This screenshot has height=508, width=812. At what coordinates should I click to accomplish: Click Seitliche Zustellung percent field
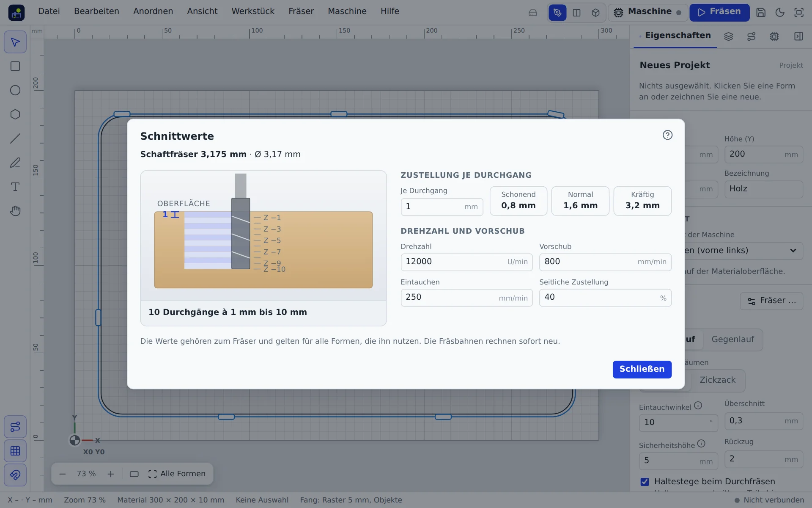(x=605, y=298)
